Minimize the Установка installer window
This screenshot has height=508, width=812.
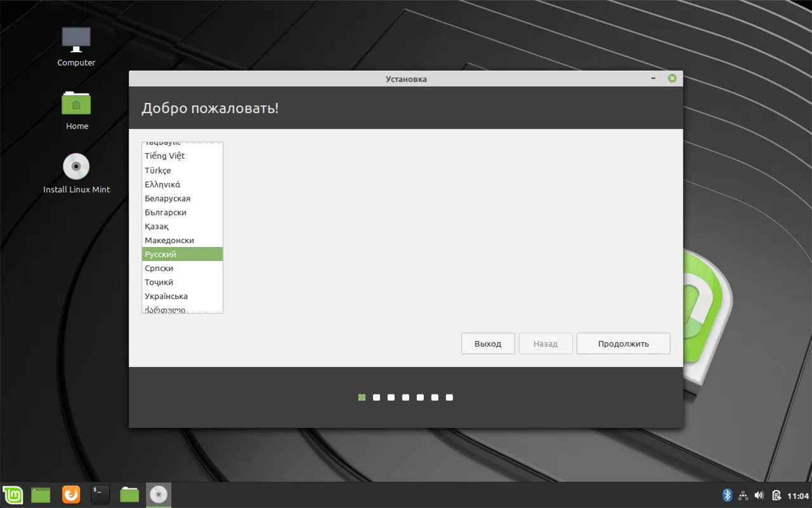pyautogui.click(x=653, y=79)
